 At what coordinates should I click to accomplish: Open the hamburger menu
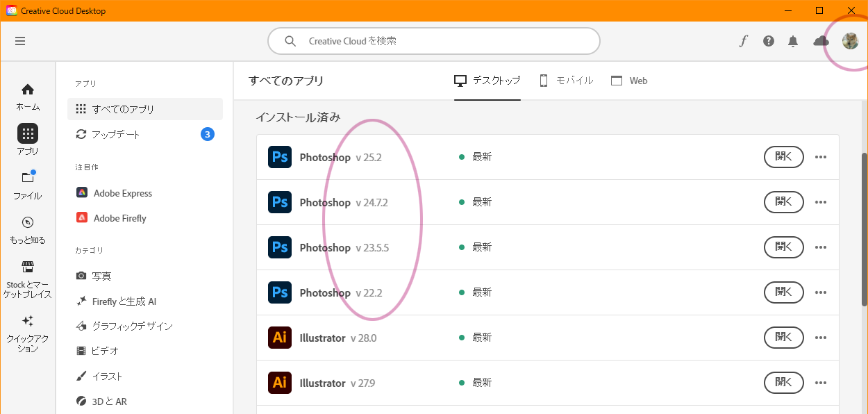click(20, 41)
